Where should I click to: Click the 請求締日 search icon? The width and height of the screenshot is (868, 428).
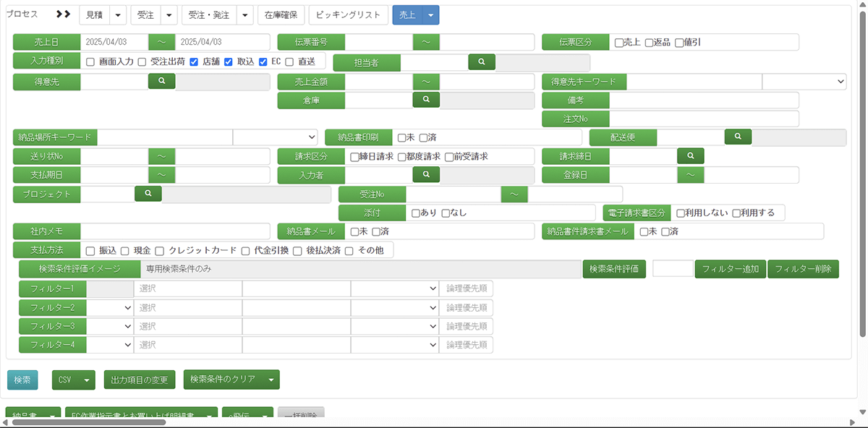coord(690,155)
